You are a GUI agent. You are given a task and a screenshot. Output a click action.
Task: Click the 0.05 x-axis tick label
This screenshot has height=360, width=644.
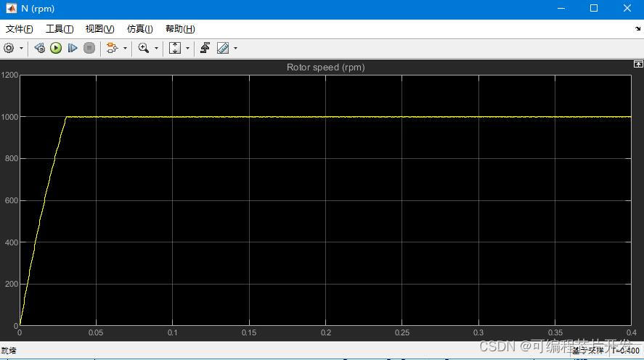96,332
